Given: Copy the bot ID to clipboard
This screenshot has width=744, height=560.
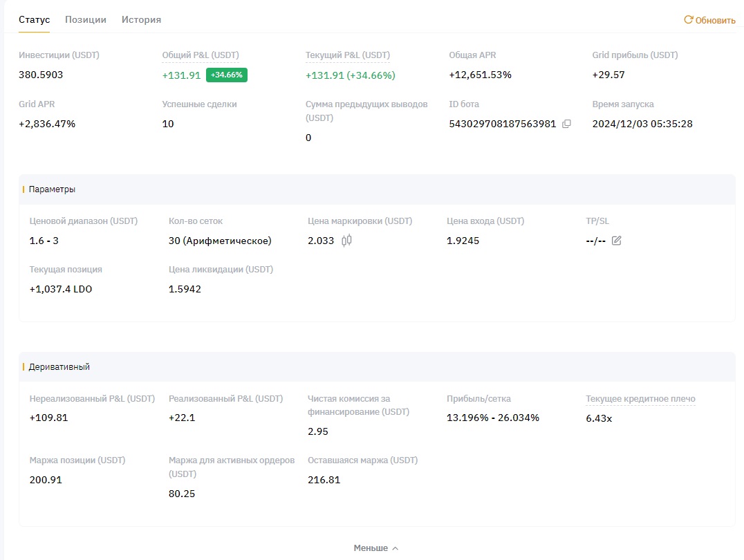Looking at the screenshot, I should (566, 124).
